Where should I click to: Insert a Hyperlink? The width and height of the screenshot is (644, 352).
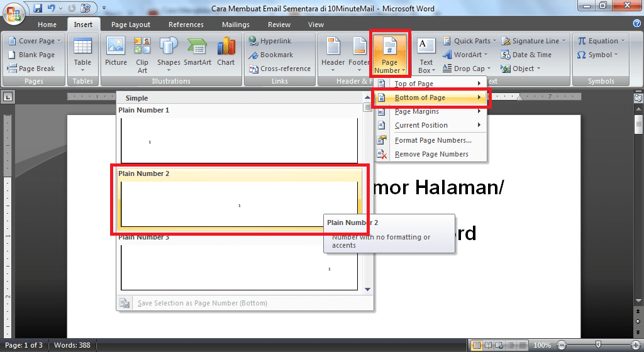tap(270, 41)
